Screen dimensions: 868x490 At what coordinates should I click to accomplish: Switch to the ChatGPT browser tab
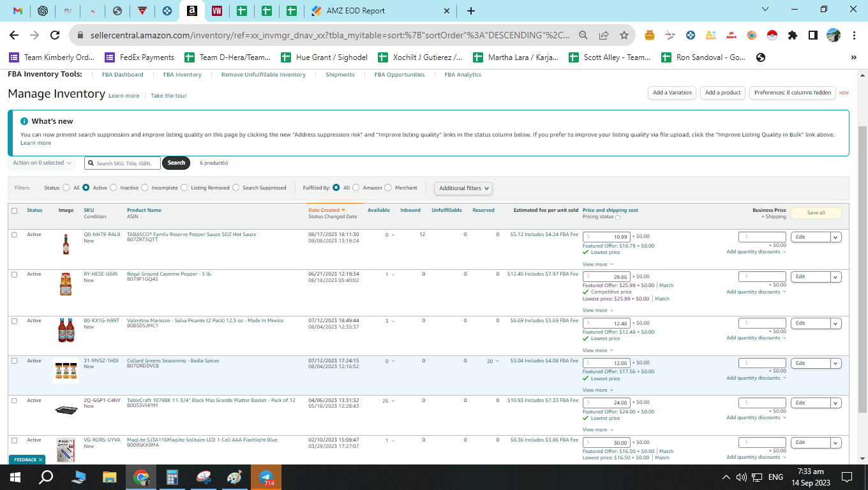(43, 11)
